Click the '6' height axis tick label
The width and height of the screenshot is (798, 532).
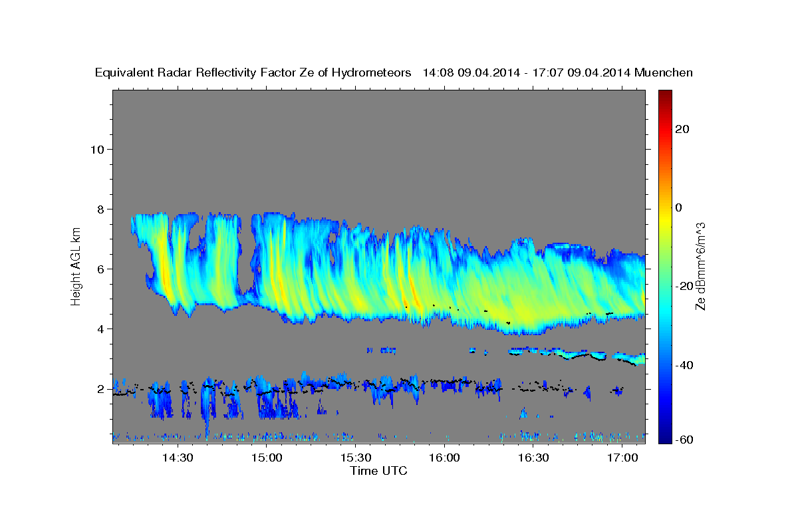tap(101, 269)
